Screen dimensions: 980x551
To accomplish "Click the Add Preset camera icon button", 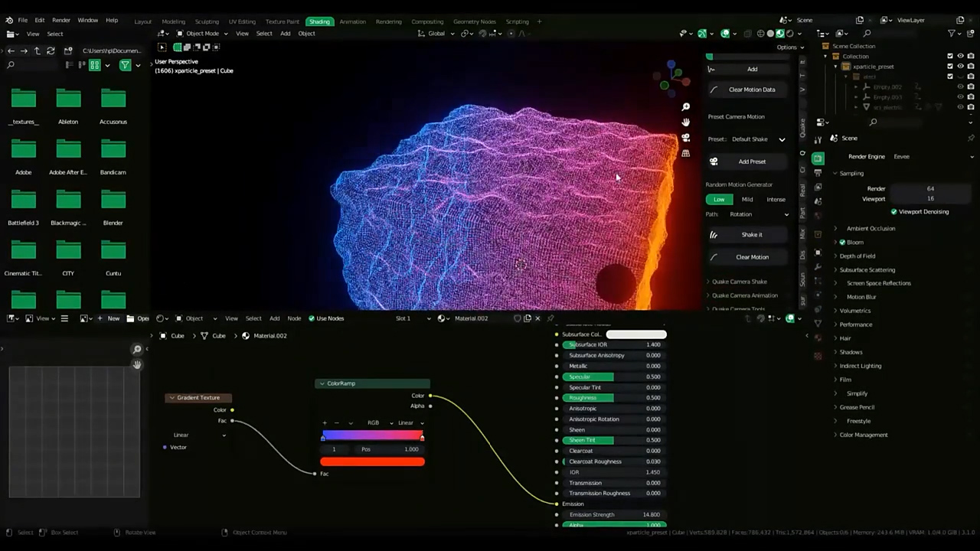I will tap(747, 161).
